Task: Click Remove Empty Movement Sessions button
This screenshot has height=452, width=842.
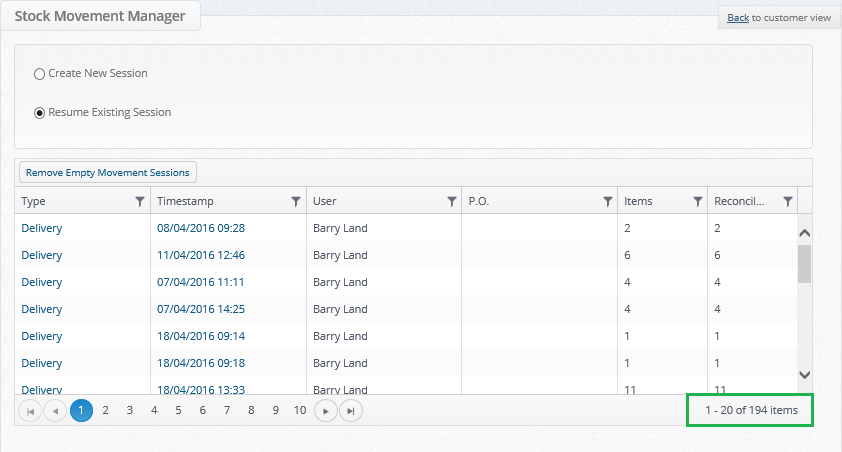Action: [x=108, y=172]
